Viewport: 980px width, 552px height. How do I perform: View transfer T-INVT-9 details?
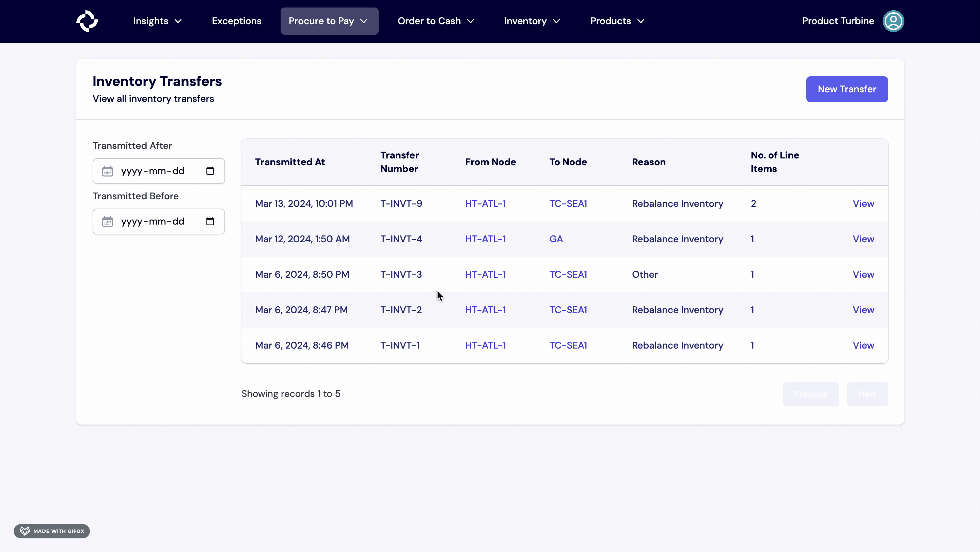coord(863,204)
